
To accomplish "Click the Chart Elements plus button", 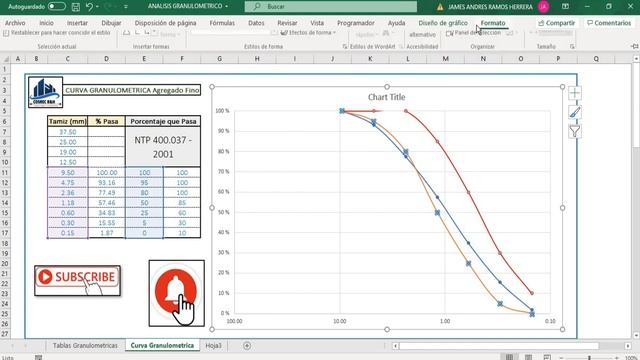I will [x=575, y=93].
